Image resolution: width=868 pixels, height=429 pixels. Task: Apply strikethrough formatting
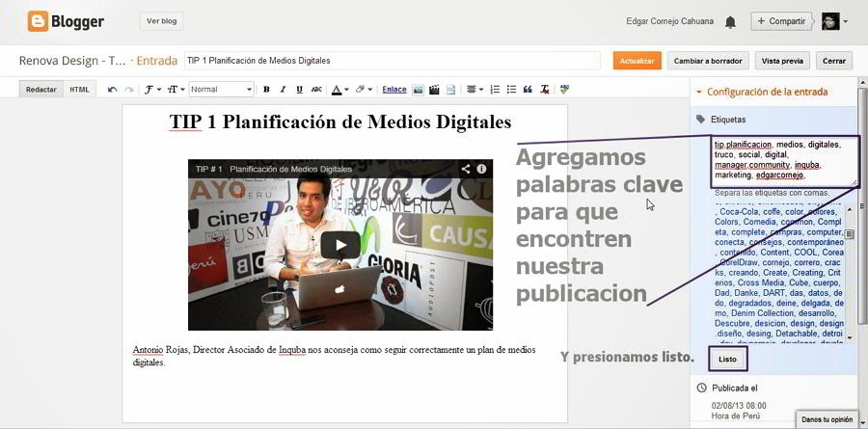point(316,89)
